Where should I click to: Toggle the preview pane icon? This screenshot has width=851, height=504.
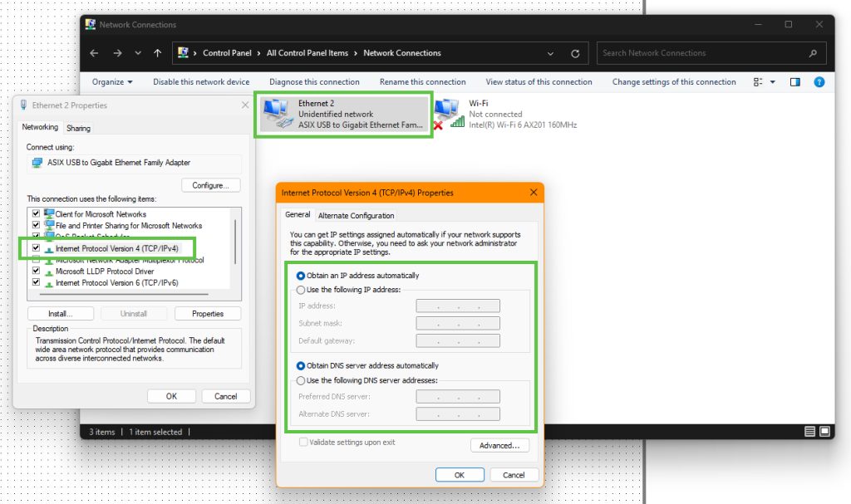click(x=794, y=82)
